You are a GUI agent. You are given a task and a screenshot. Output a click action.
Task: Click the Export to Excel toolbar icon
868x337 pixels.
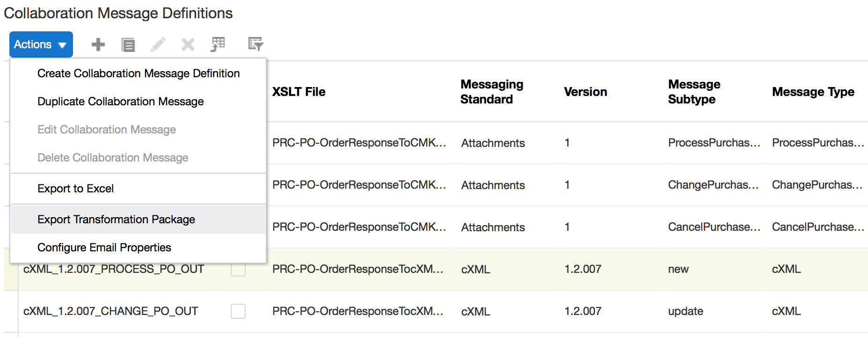(x=218, y=44)
